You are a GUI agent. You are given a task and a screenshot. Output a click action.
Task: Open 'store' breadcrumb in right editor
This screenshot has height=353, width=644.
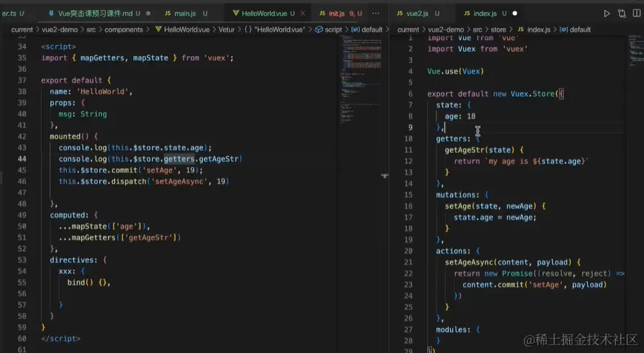[498, 29]
